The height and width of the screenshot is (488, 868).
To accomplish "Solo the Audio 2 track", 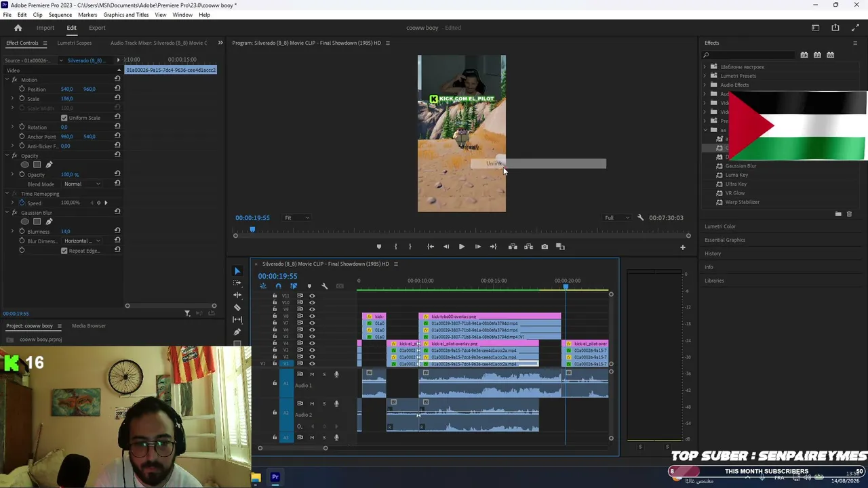I will 324,403.
